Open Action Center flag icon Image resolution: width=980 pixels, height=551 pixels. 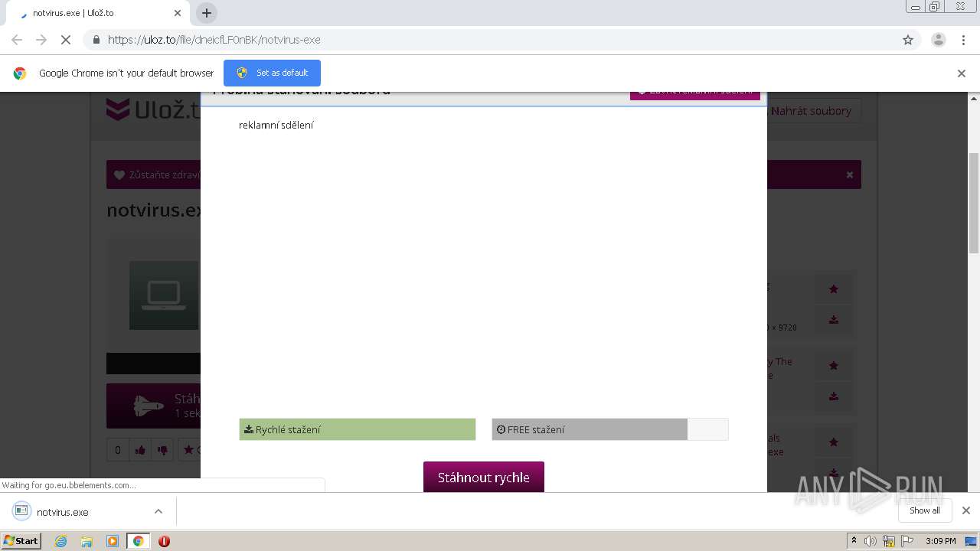click(x=906, y=541)
